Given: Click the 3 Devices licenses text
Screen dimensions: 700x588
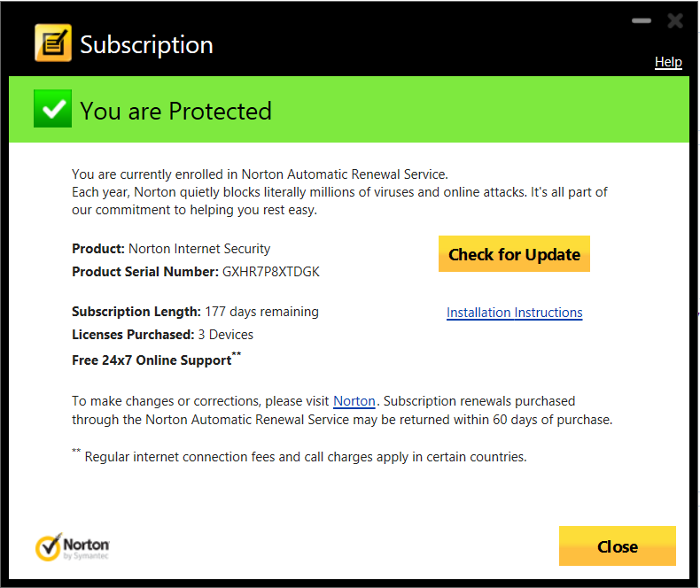Looking at the screenshot, I should pyautogui.click(x=225, y=335).
